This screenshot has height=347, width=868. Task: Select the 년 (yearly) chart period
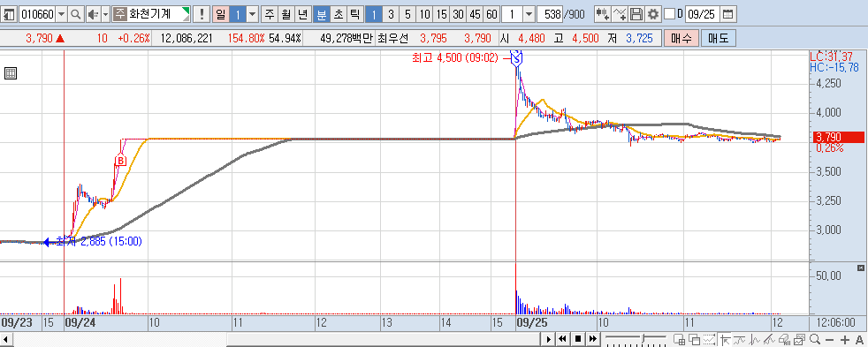[x=302, y=14]
